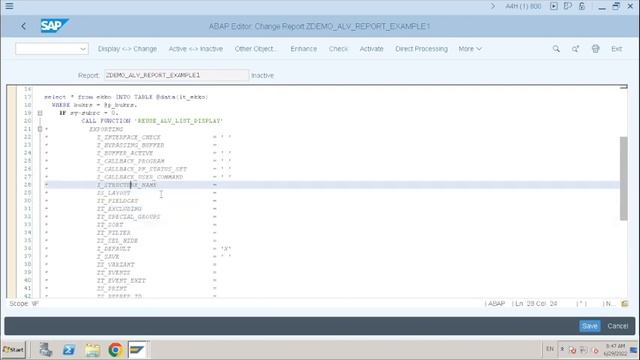Click Direct Processing
The height and width of the screenshot is (360, 640).
(x=421, y=49)
